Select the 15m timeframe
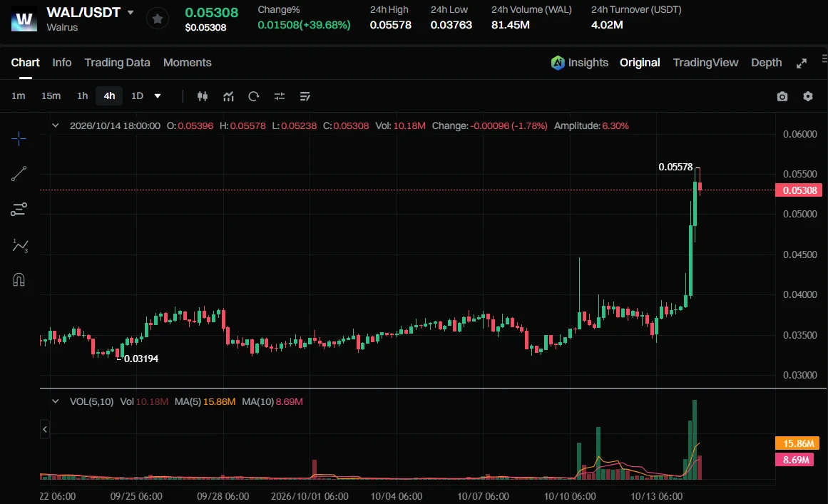Viewport: 828px width, 504px height. (51, 96)
